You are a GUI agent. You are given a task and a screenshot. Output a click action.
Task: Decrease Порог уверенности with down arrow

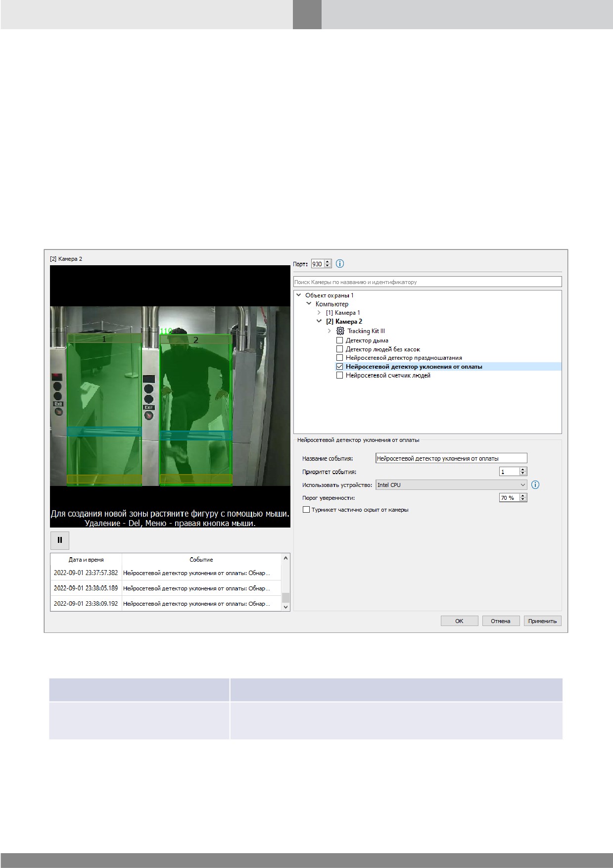[x=523, y=500]
